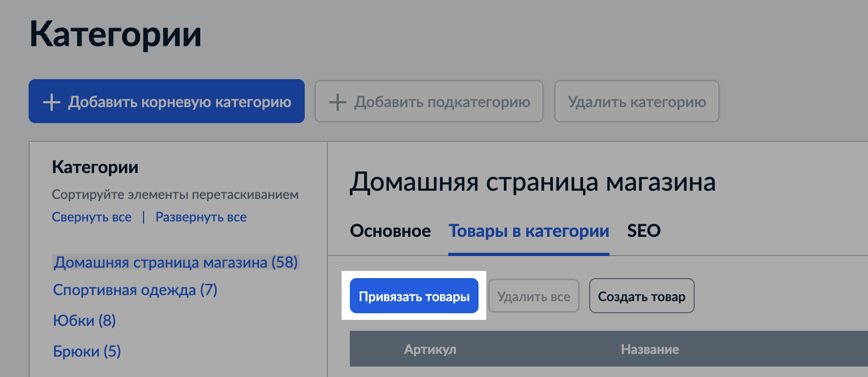The height and width of the screenshot is (377, 868).
Task: Click the 'Добавить корневую категорию' button
Action: click(167, 101)
